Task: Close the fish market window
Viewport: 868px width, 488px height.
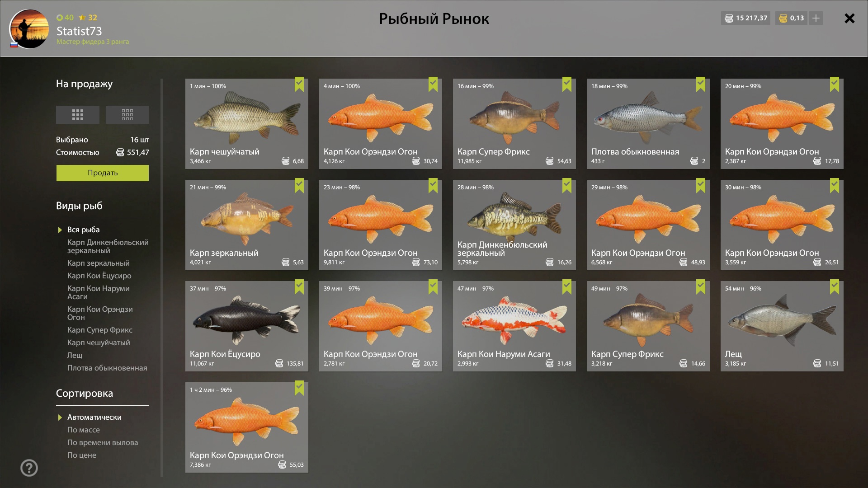Action: [849, 18]
